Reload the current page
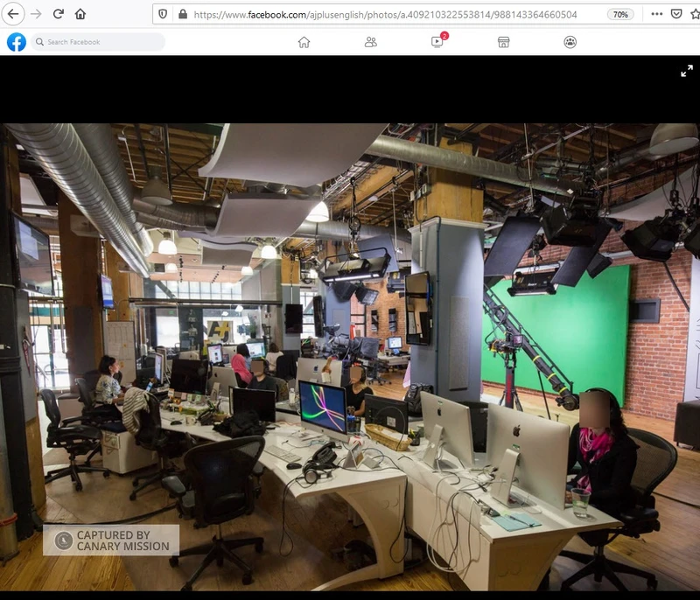 [x=59, y=14]
